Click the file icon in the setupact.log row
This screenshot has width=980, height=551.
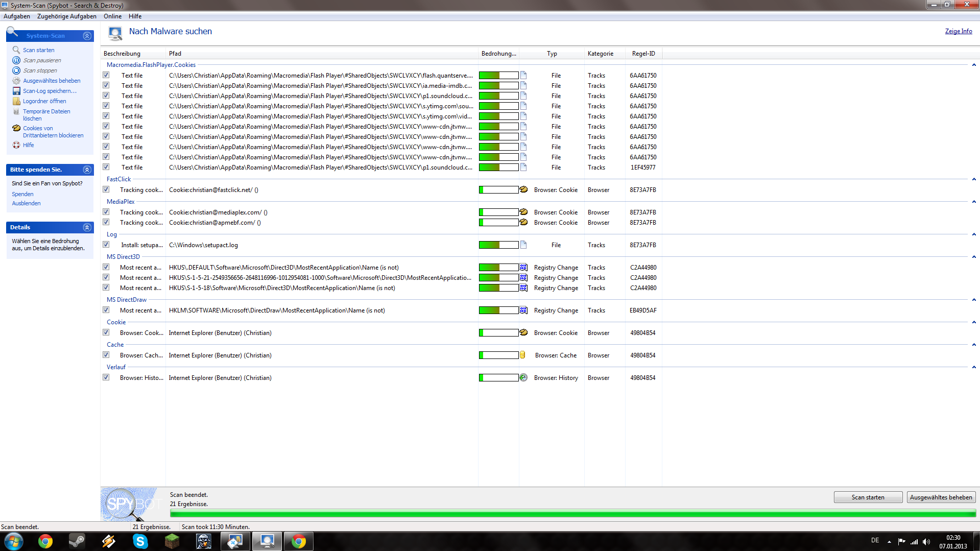[523, 245]
